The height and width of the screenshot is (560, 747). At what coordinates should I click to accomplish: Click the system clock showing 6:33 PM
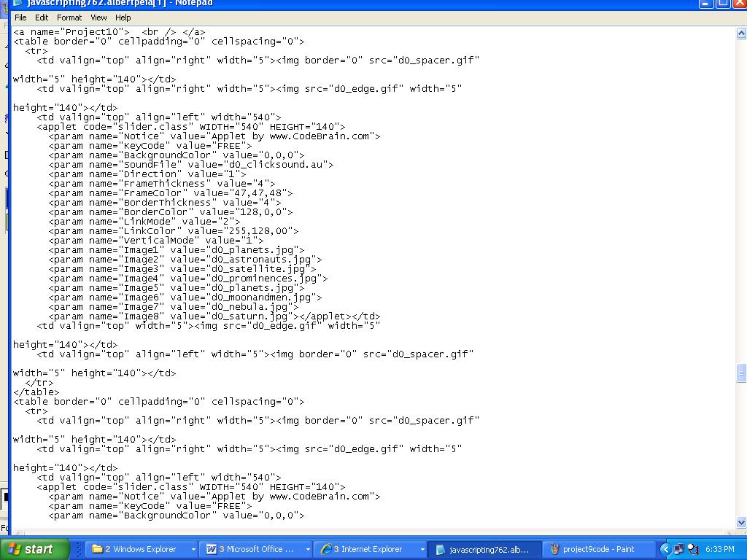pyautogui.click(x=719, y=549)
